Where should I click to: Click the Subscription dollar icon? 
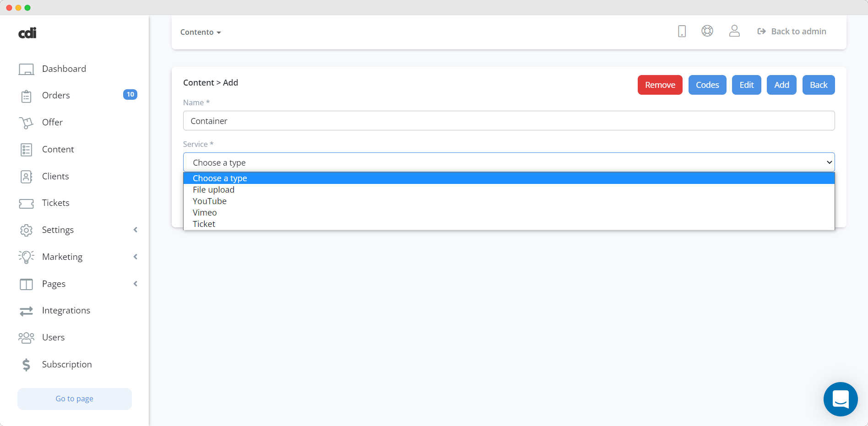click(26, 365)
